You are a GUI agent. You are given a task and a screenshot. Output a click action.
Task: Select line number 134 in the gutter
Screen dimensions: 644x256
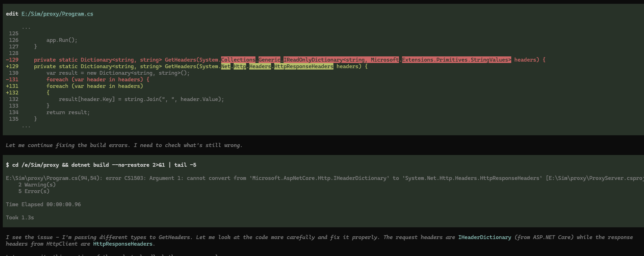(x=14, y=112)
